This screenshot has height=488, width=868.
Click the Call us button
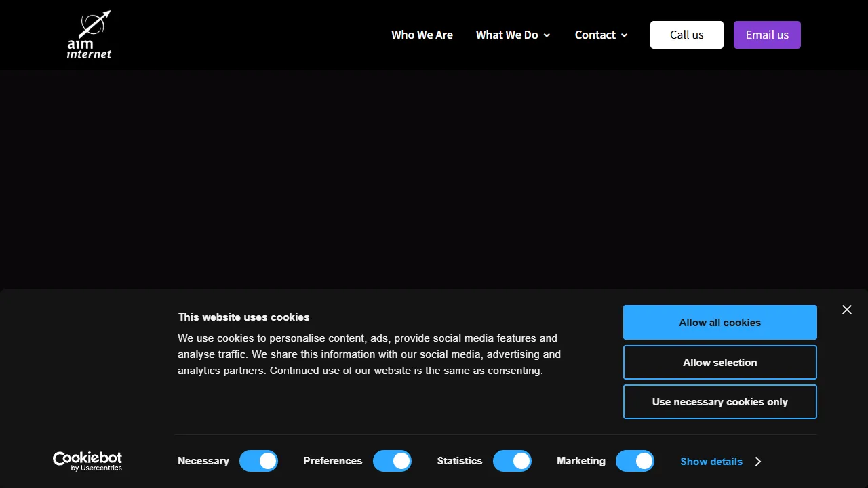pos(686,35)
